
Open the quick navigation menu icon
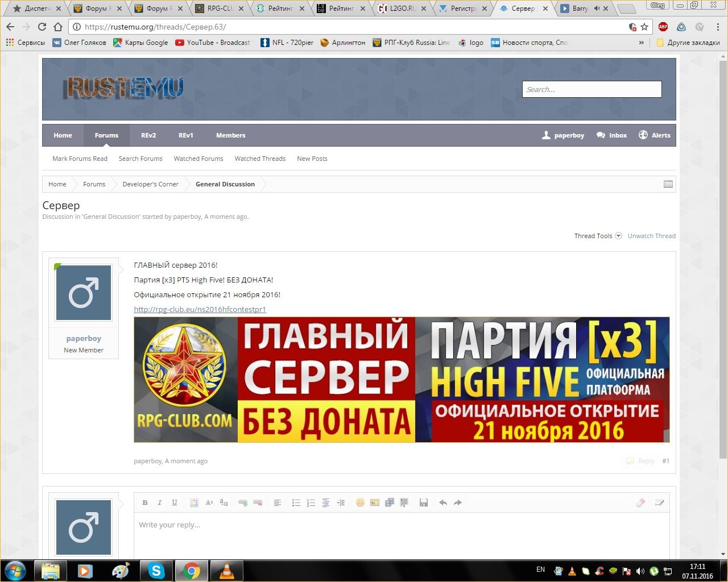point(668,184)
